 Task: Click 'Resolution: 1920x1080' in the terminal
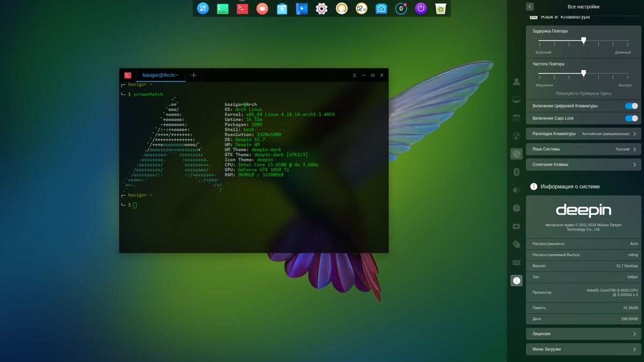[253, 135]
